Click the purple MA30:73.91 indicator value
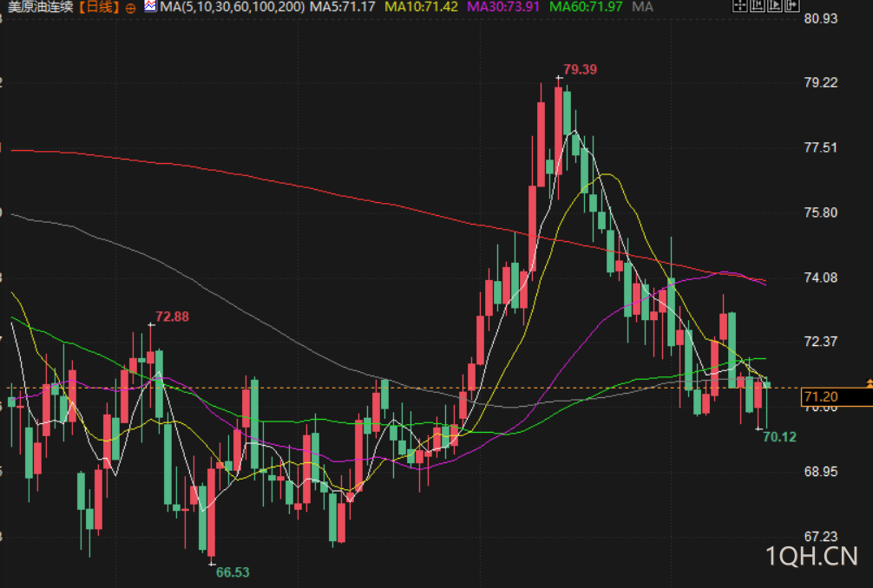Image resolution: width=873 pixels, height=588 pixels. pos(503,7)
